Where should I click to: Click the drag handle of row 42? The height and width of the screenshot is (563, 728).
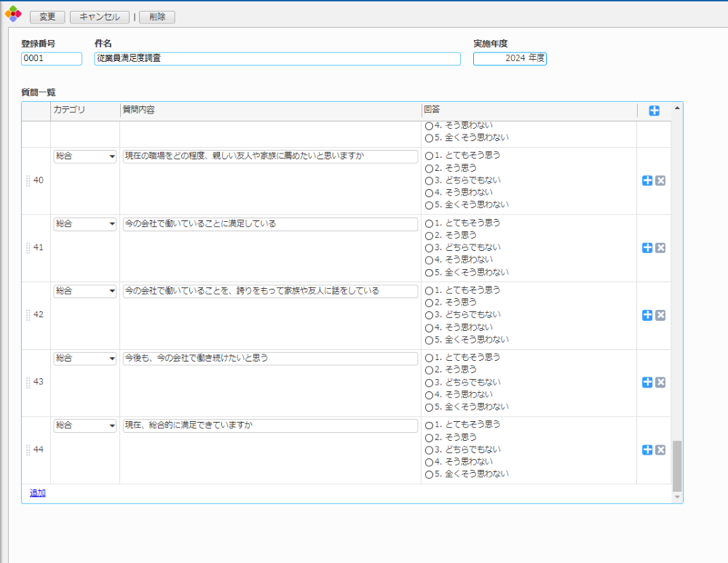tap(28, 315)
